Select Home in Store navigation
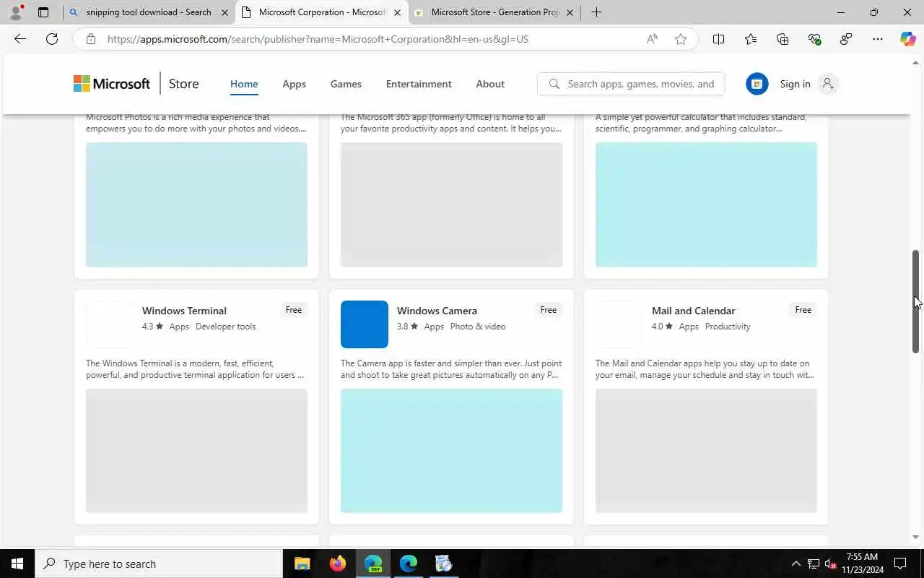 pyautogui.click(x=244, y=84)
